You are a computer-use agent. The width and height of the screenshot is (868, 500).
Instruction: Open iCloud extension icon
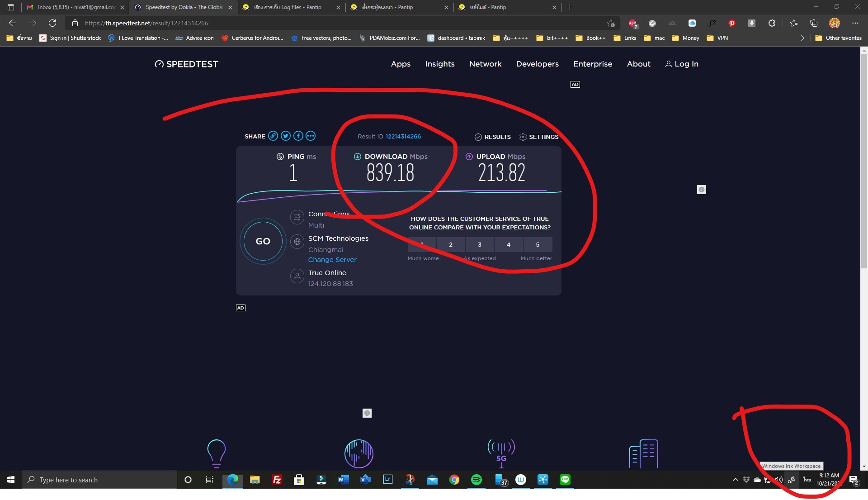[692, 23]
